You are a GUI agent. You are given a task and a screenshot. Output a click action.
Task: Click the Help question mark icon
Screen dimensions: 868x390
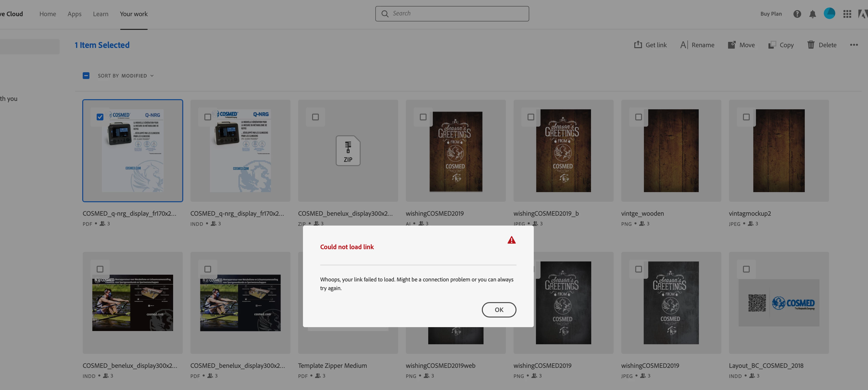tap(797, 14)
